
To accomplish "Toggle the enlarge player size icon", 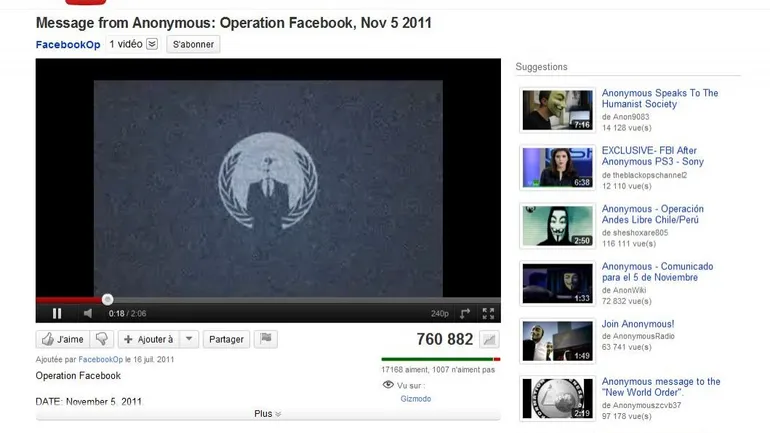I will tap(465, 313).
